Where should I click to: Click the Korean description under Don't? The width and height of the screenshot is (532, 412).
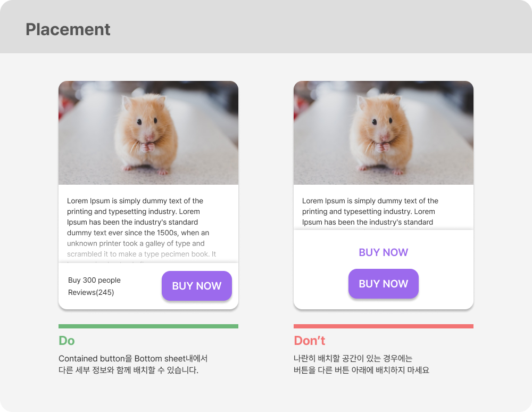coord(361,364)
